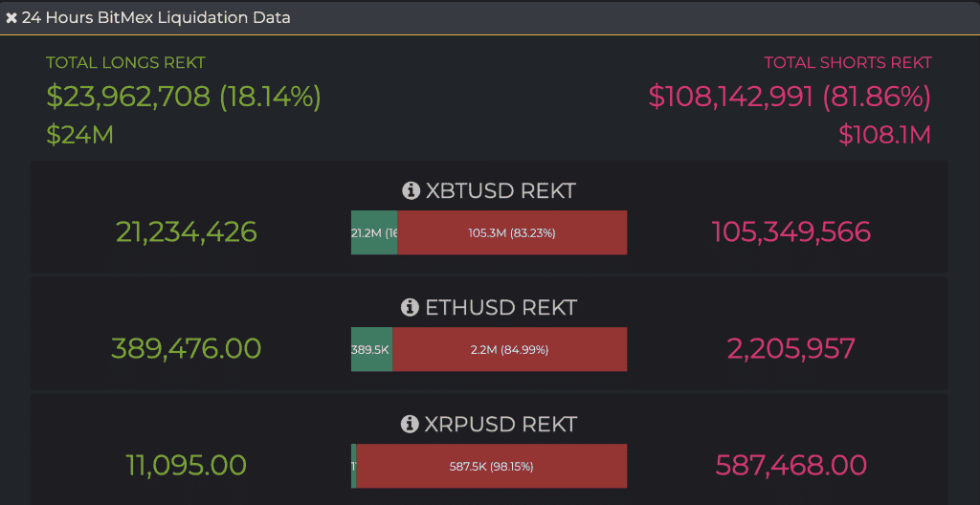
Task: Open the XRPUSD REKT info icon
Action: coord(410,424)
